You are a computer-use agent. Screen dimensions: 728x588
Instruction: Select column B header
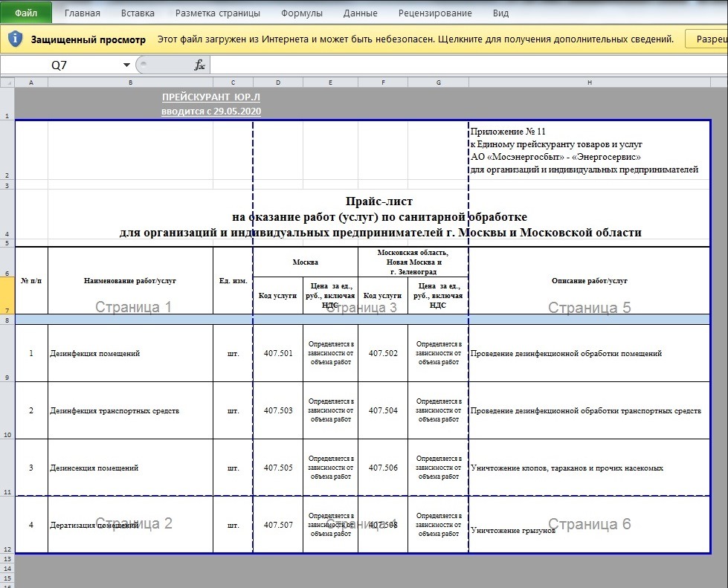(x=130, y=83)
